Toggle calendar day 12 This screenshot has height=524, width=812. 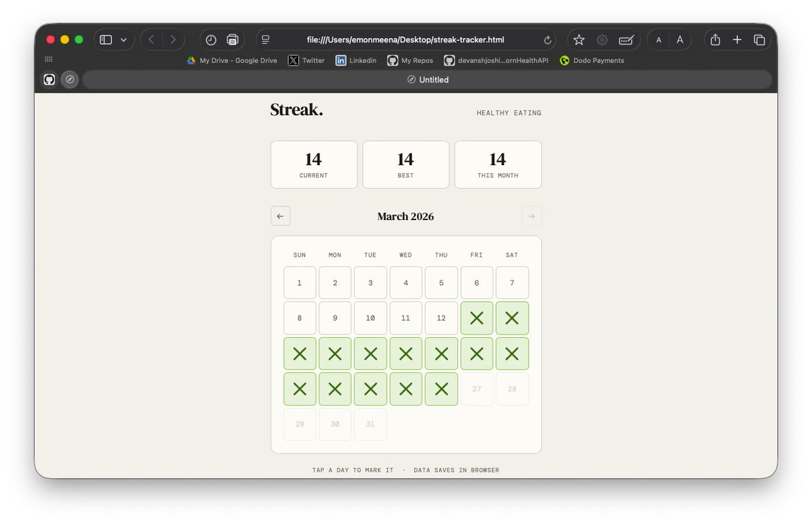[441, 318]
